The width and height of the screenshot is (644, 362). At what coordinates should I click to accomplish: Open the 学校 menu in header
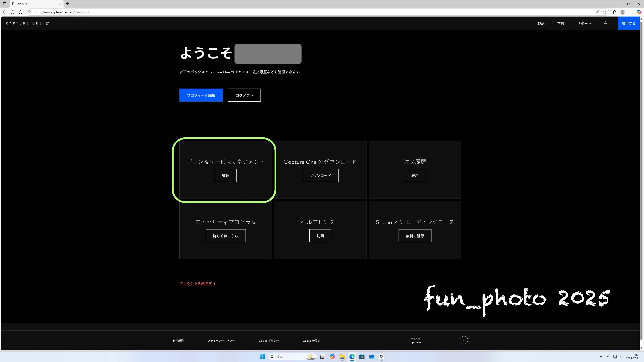[x=560, y=23]
